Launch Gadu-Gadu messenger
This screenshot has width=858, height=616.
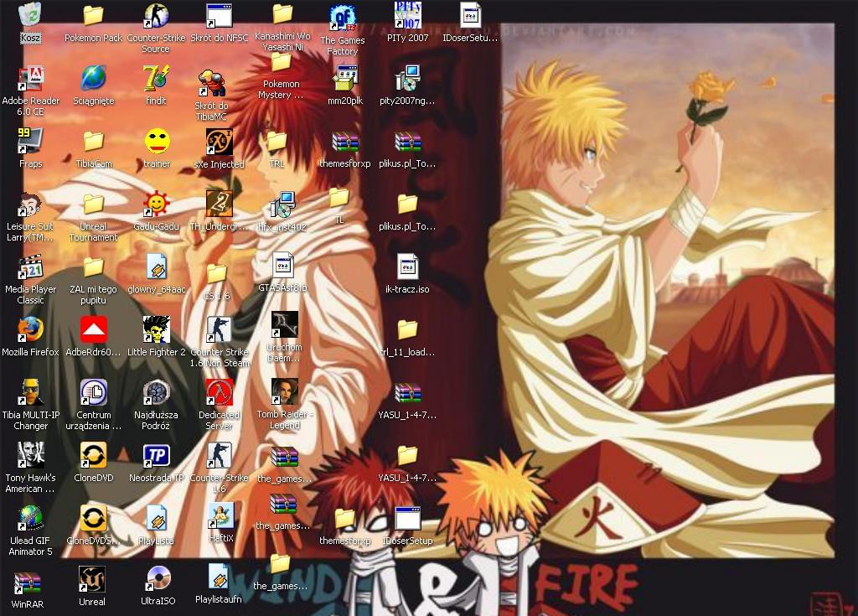157,204
